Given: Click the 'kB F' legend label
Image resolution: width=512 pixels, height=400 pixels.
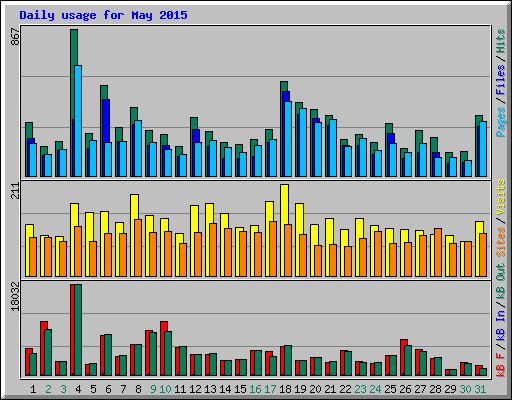Looking at the screenshot, I should pyautogui.click(x=501, y=365).
